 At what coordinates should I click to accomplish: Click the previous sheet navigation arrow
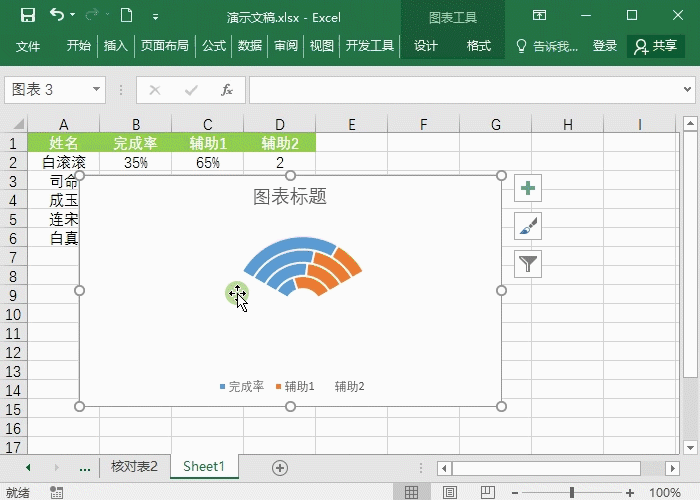[28, 467]
